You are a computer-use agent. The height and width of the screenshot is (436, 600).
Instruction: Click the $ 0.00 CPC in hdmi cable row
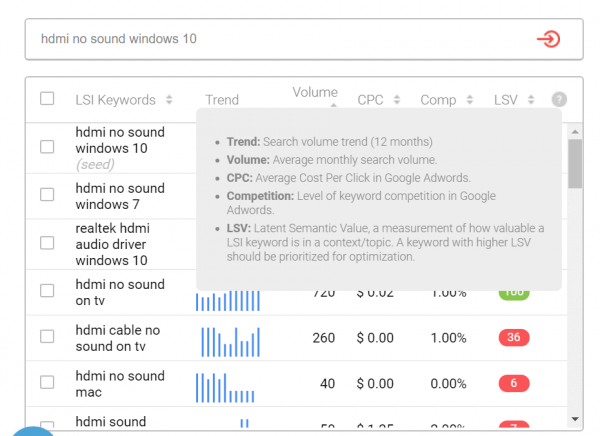point(375,338)
